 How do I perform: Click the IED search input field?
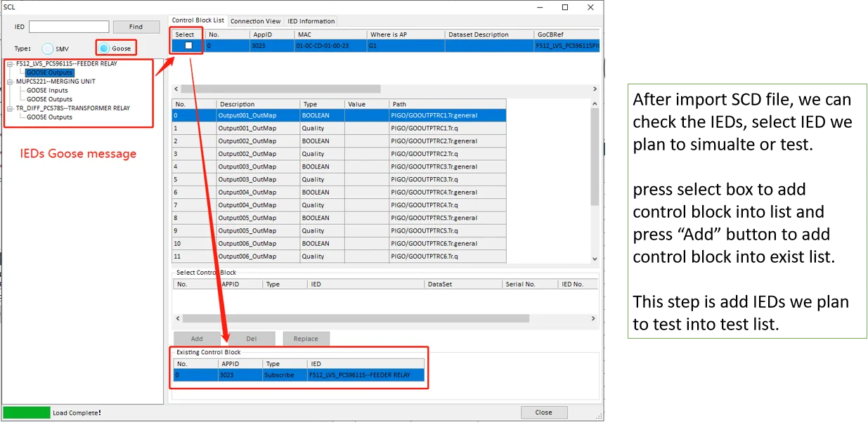pos(69,27)
